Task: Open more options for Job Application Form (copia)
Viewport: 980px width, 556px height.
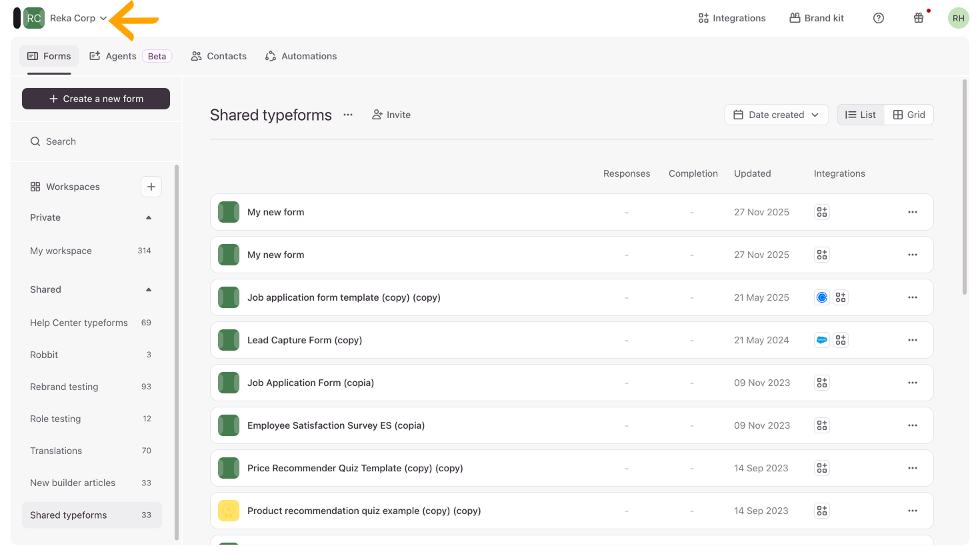Action: (913, 383)
